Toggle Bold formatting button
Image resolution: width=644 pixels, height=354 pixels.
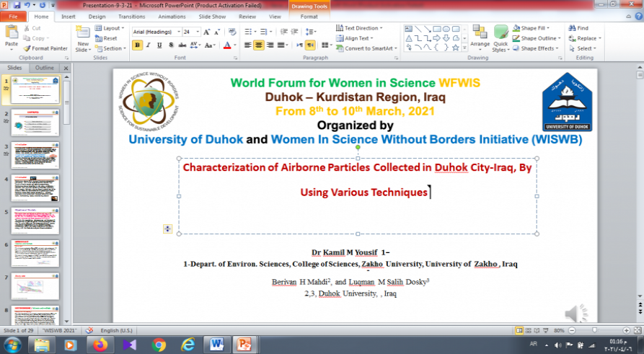137,45
